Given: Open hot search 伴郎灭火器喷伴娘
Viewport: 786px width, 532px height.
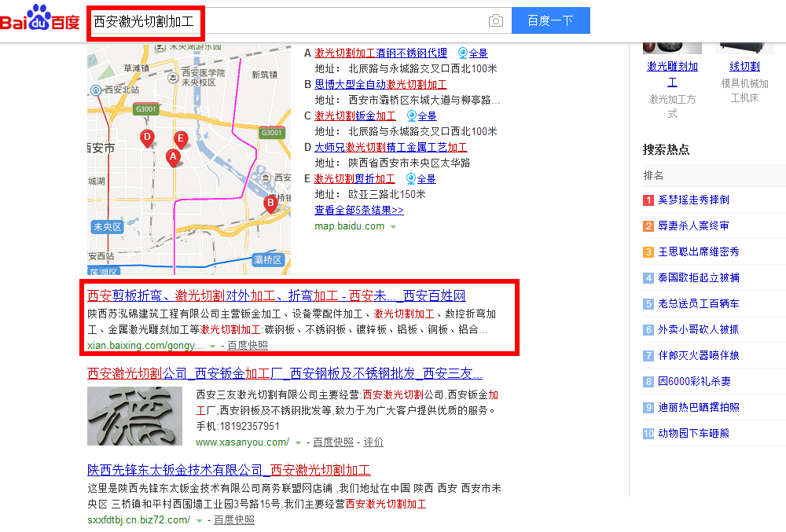Looking at the screenshot, I should coord(699,356).
